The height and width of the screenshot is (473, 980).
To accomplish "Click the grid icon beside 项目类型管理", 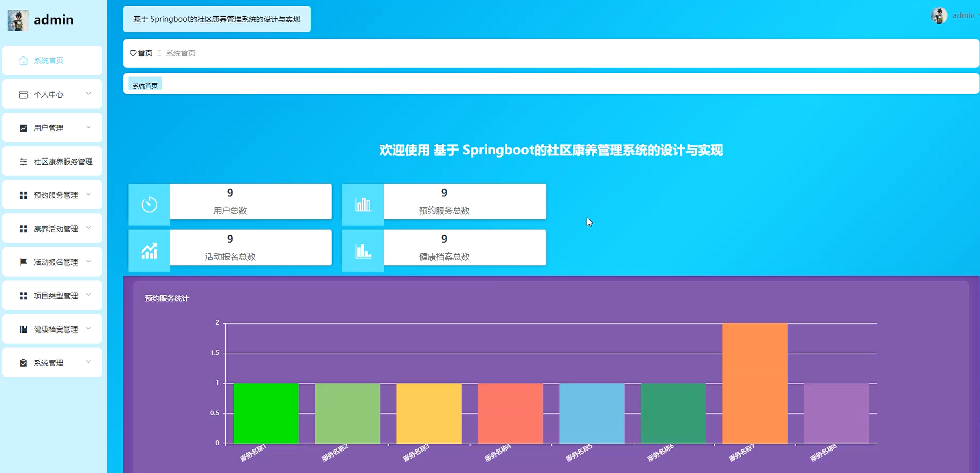I will click(23, 295).
